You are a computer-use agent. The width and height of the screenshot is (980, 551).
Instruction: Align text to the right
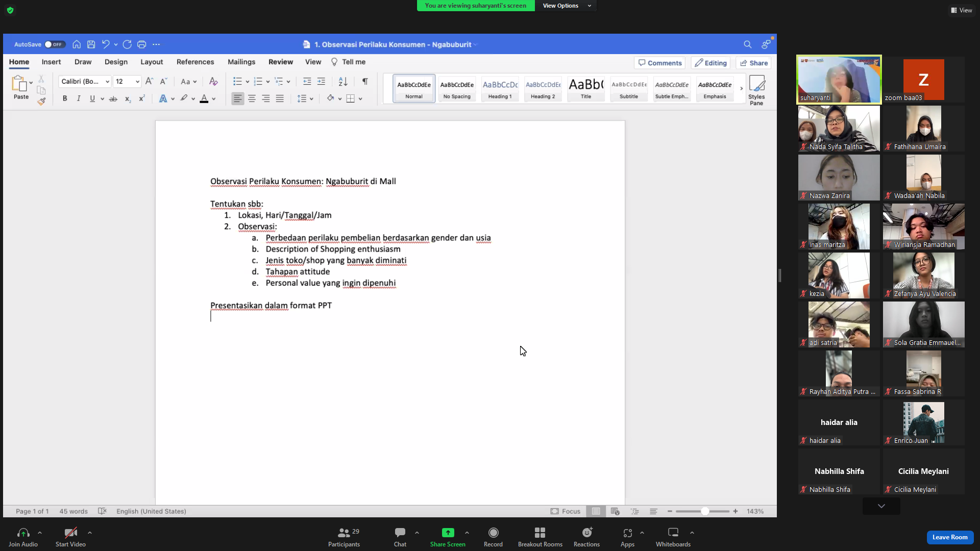266,98
